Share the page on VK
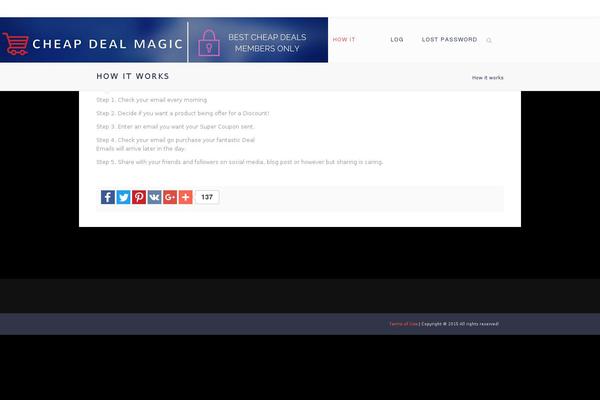The width and height of the screenshot is (600, 400). point(155,197)
